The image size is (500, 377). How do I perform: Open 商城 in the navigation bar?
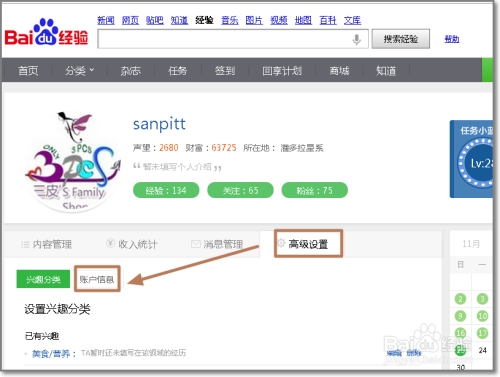339,71
